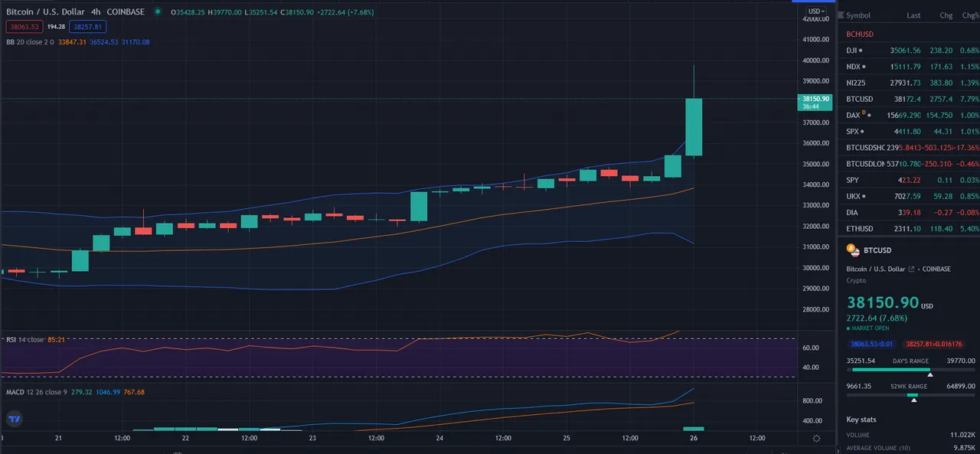This screenshot has height=454, width=980.
Task: Click the VOLUME 11.022K stat row
Action: (x=910, y=435)
